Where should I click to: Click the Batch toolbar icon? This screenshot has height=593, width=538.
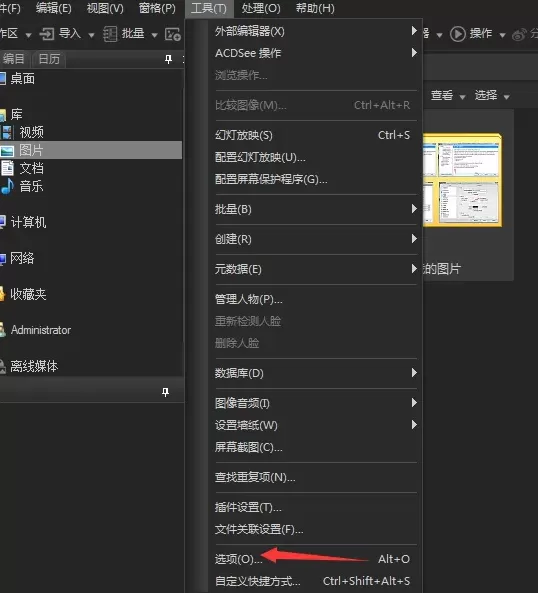tap(110, 34)
